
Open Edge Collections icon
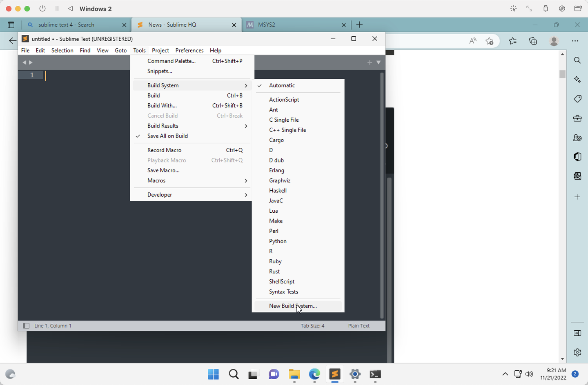click(533, 41)
